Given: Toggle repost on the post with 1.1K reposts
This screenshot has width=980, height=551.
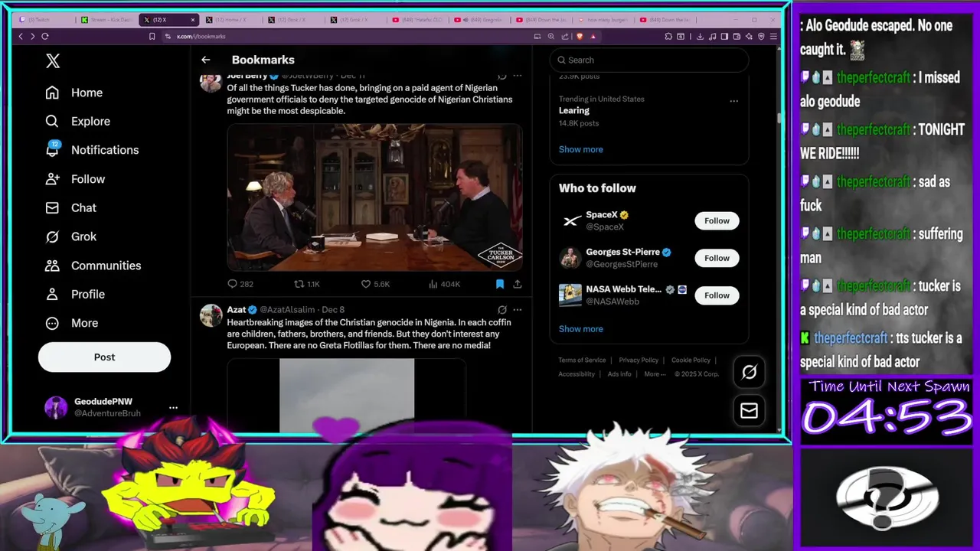Looking at the screenshot, I should (307, 284).
